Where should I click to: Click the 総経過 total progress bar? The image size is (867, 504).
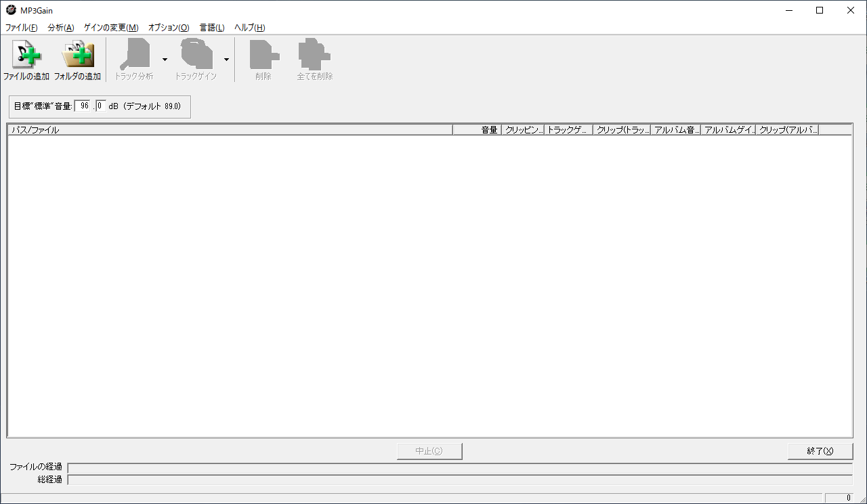460,480
